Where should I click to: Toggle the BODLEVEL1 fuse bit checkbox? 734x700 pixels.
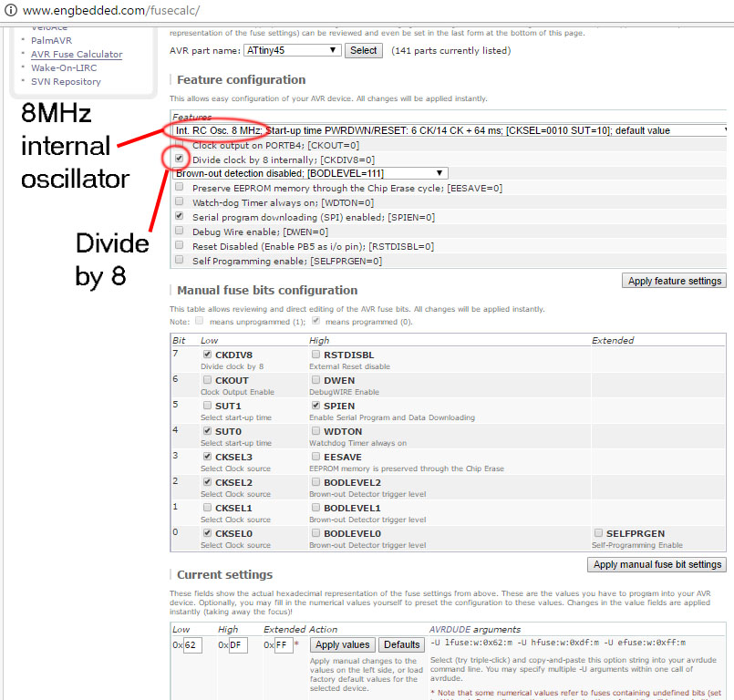click(x=316, y=507)
